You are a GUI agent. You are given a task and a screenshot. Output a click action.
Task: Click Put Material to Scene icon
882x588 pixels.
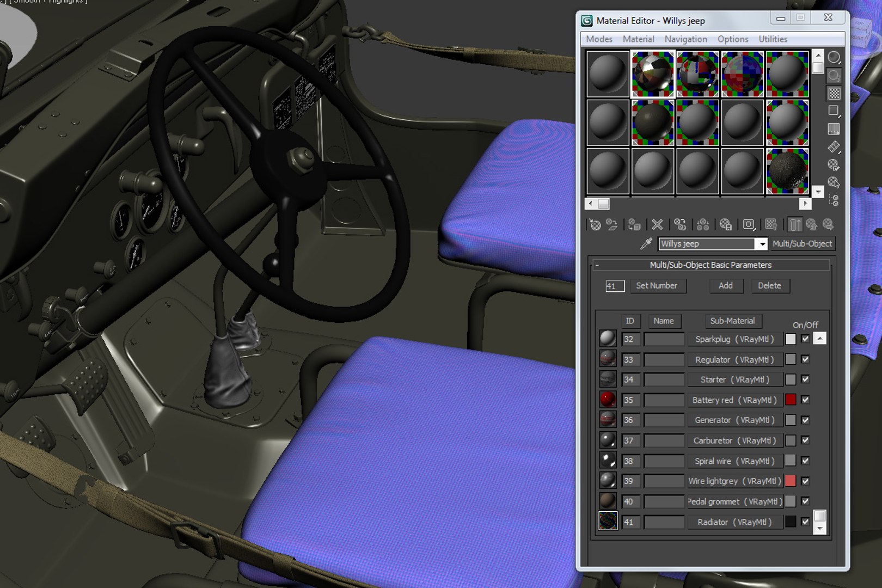point(612,224)
